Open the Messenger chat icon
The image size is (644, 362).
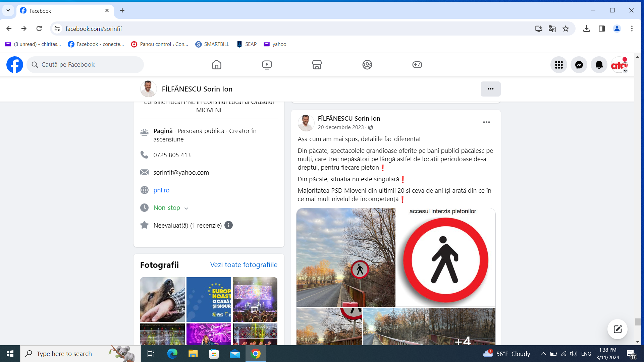click(579, 65)
